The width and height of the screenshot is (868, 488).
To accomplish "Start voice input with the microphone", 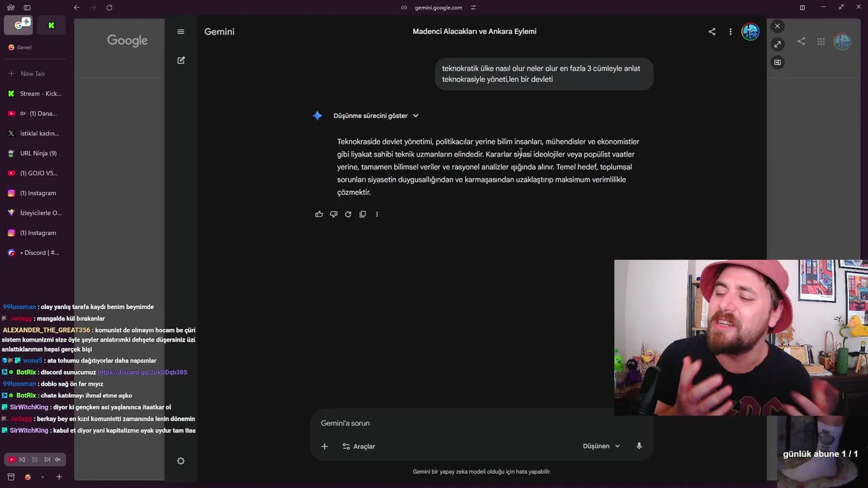I will 639,446.
